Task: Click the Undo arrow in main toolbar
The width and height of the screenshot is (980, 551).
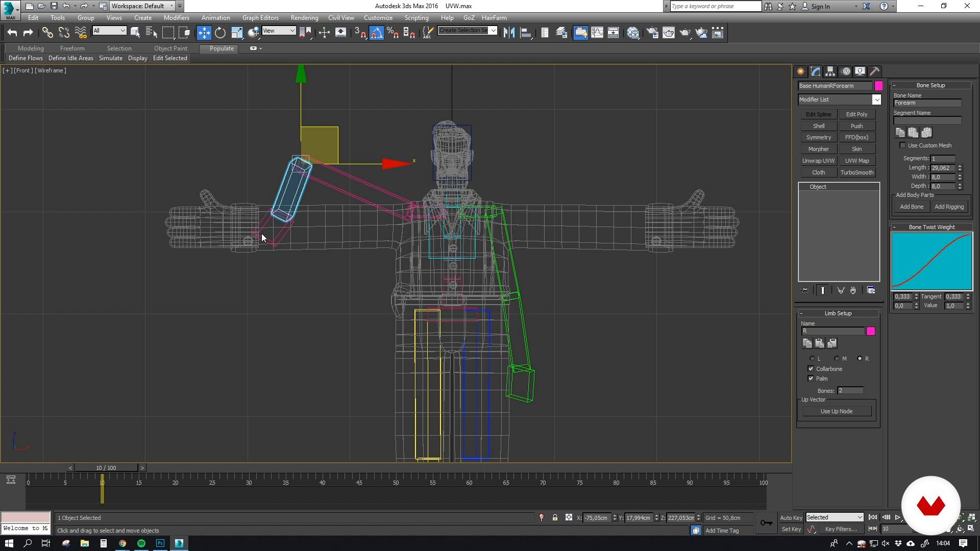Action: pyautogui.click(x=12, y=33)
